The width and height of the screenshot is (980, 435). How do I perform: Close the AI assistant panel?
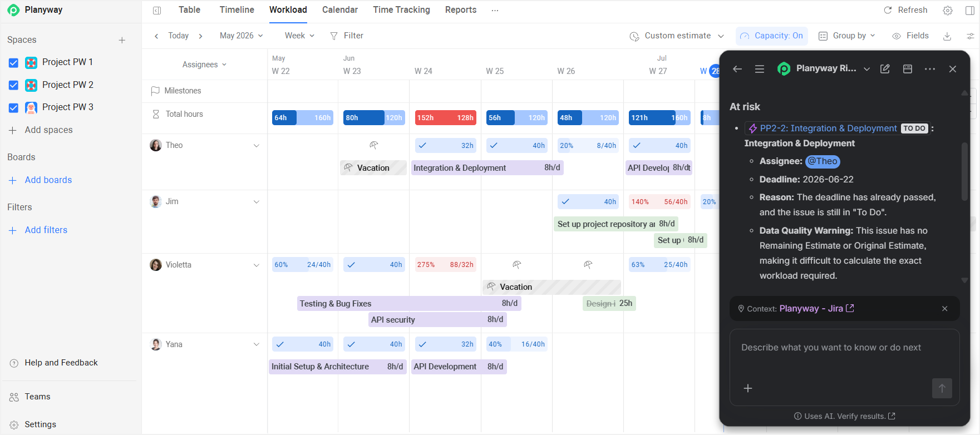tap(953, 69)
